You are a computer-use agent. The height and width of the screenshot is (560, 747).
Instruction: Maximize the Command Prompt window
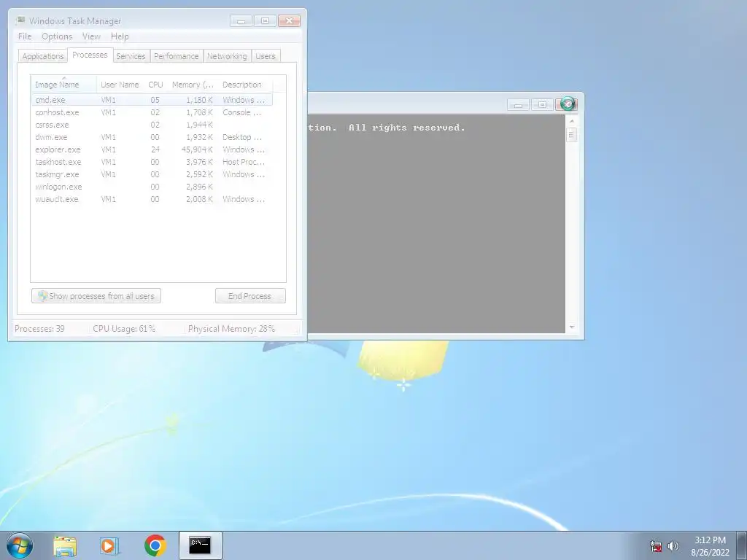pos(542,105)
